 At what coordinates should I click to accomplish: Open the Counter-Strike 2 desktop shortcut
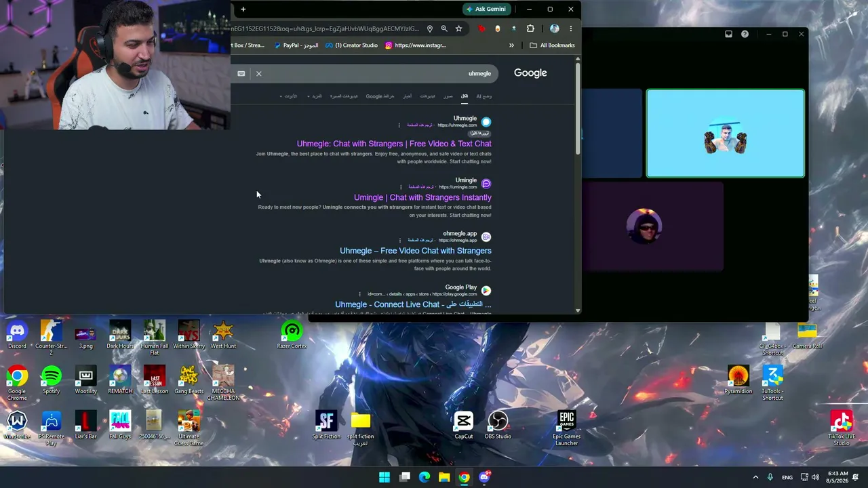click(x=52, y=338)
